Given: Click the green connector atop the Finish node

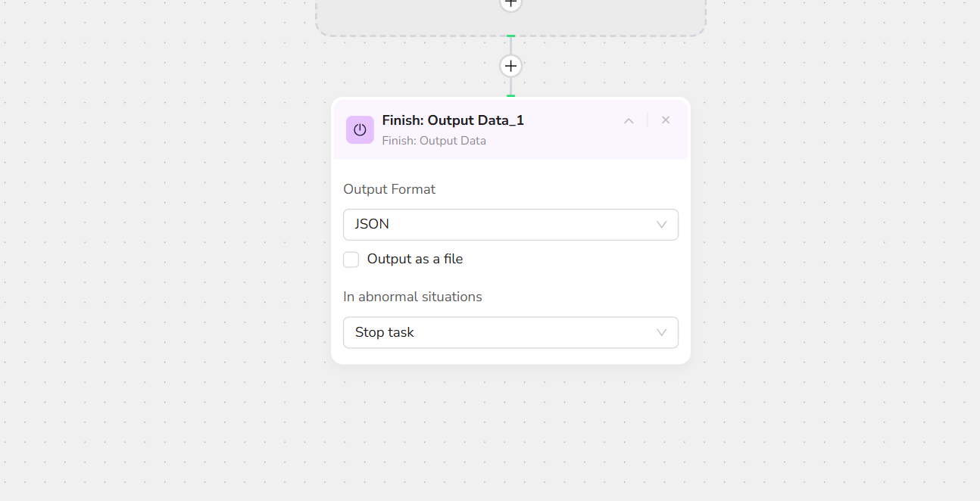Looking at the screenshot, I should (x=511, y=96).
